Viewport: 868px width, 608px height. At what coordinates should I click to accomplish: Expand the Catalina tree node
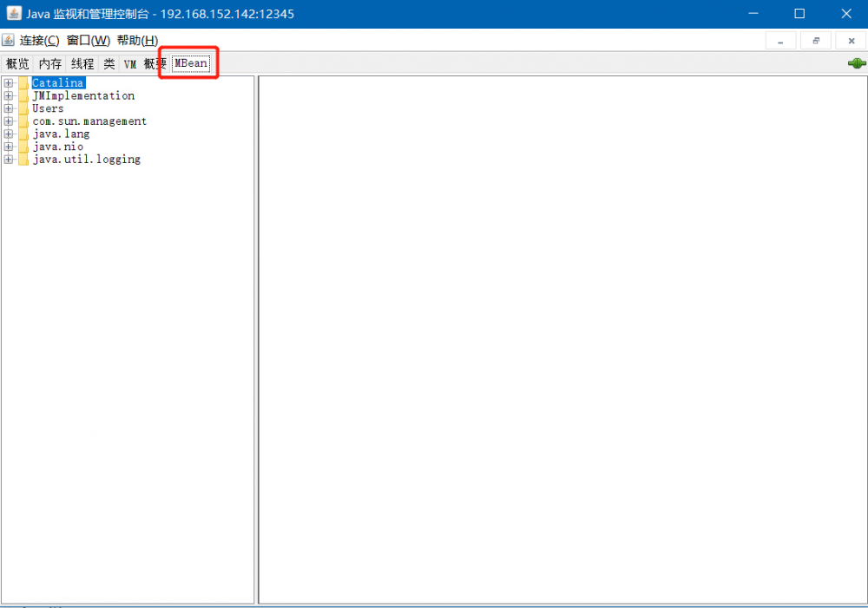8,82
